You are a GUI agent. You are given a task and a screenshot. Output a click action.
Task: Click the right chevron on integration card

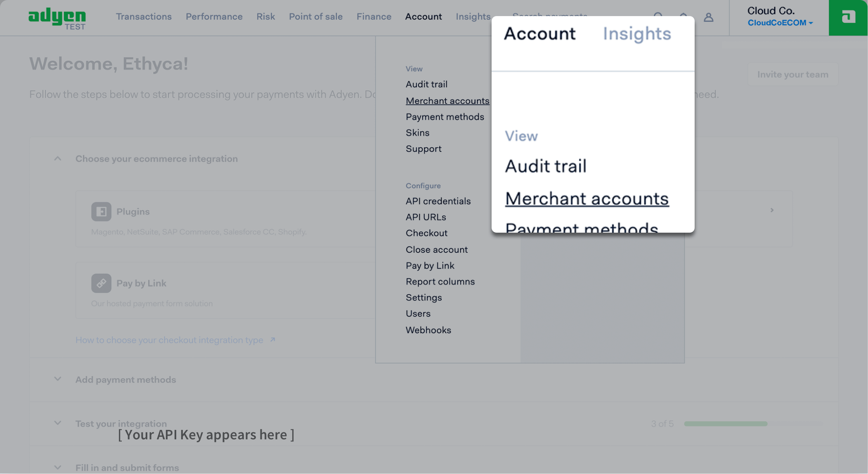(772, 210)
